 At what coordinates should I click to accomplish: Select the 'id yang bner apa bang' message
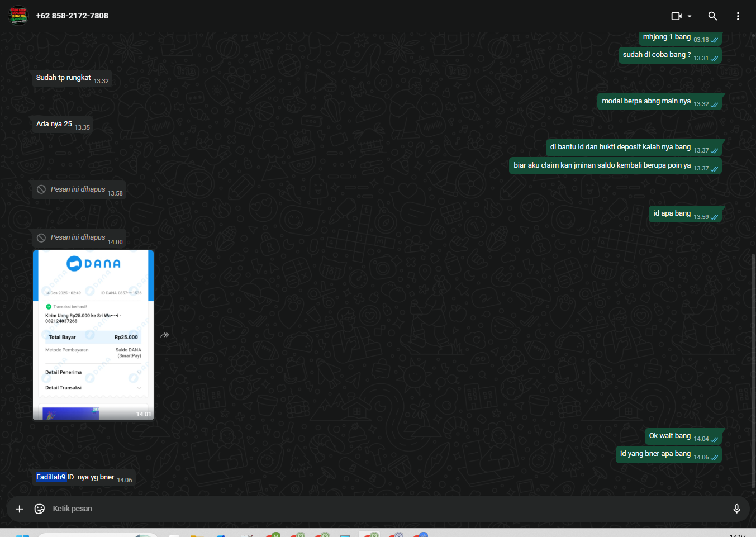tap(668, 454)
